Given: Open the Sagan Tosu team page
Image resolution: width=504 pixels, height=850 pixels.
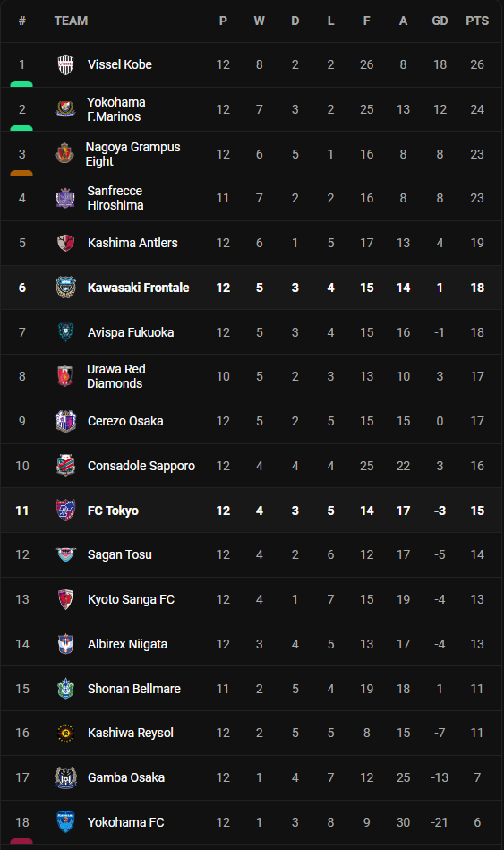Looking at the screenshot, I should tap(120, 554).
